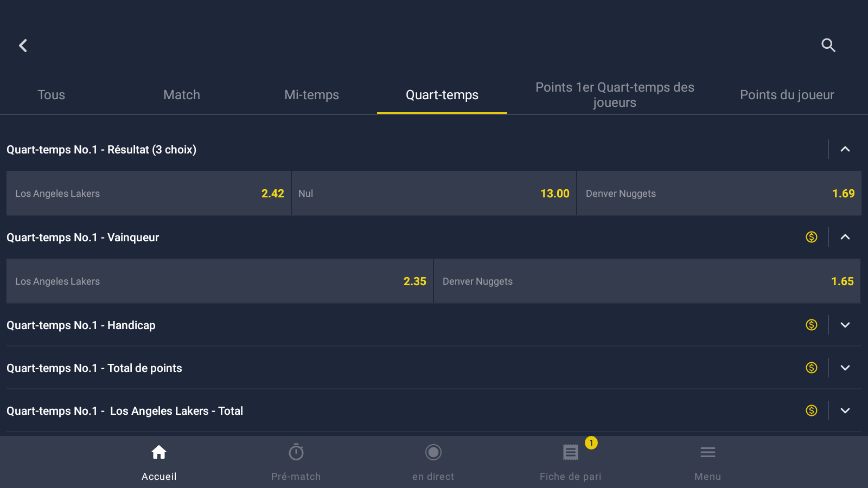Bet on Lakers at 2.42 odds
Image resolution: width=868 pixels, height=488 pixels.
(x=149, y=194)
